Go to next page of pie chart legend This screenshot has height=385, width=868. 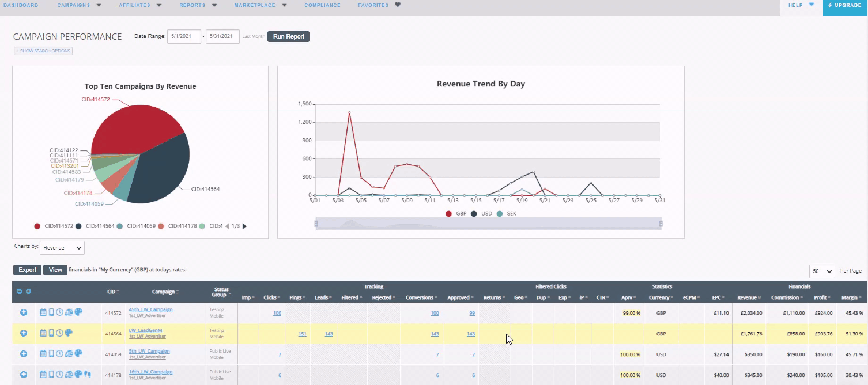pyautogui.click(x=244, y=227)
